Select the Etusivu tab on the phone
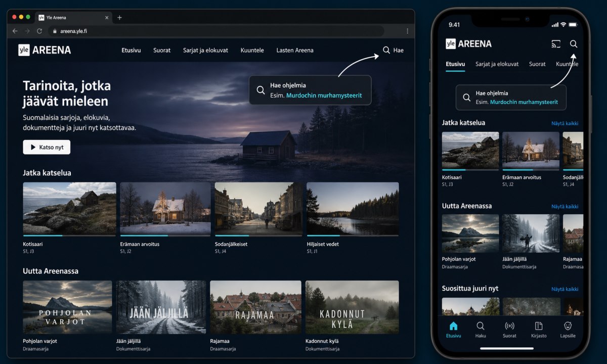Image resolution: width=607 pixels, height=364 pixels. [455, 64]
